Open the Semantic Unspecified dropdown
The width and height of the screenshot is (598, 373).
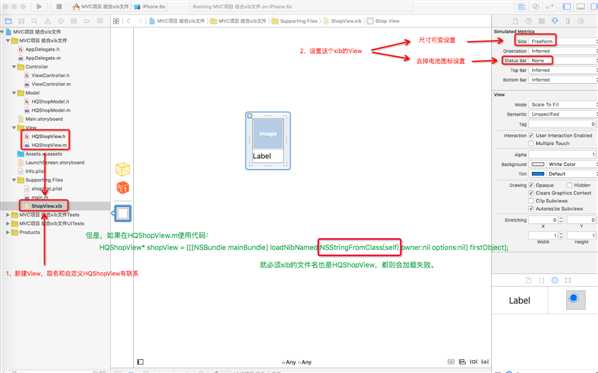point(563,114)
